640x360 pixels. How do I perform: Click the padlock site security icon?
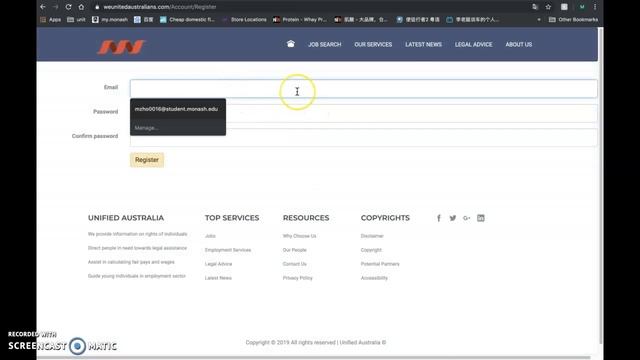[x=97, y=7]
